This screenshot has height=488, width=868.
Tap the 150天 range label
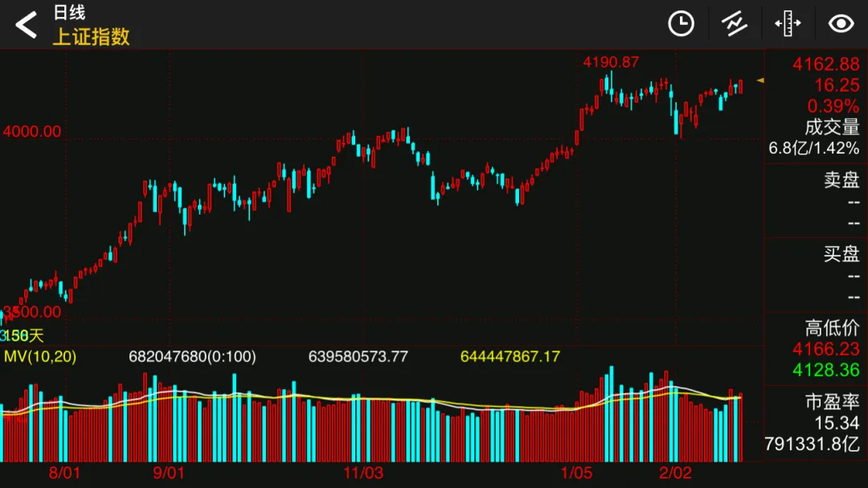(x=23, y=336)
